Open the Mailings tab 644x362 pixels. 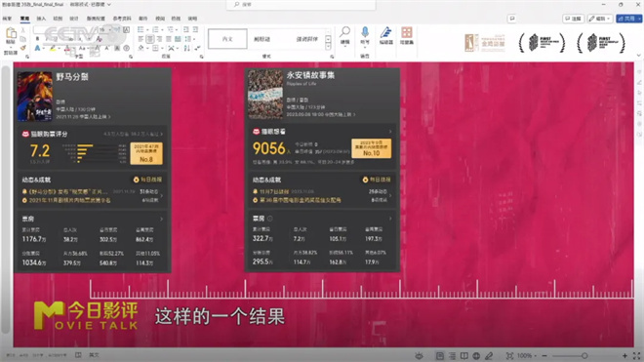click(x=142, y=19)
